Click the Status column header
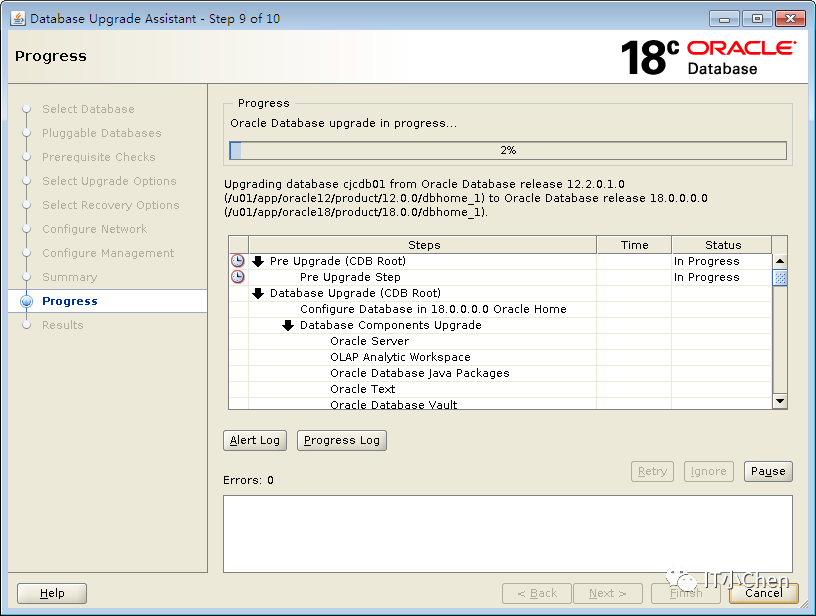816x616 pixels. [x=722, y=245]
